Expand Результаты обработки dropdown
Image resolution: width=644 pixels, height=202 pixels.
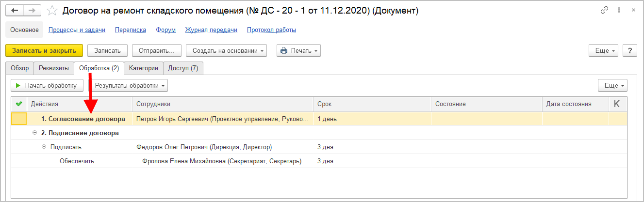click(x=130, y=86)
